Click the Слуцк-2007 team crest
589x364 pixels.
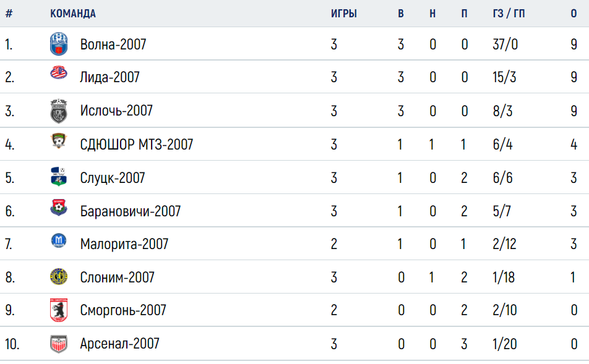(59, 177)
